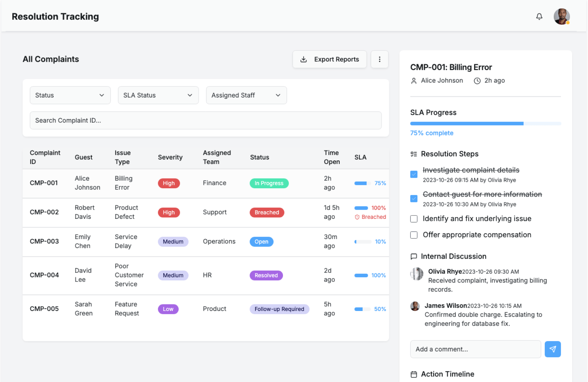The height and width of the screenshot is (382, 588).
Task: Open the three-dot options menu
Action: pos(379,59)
